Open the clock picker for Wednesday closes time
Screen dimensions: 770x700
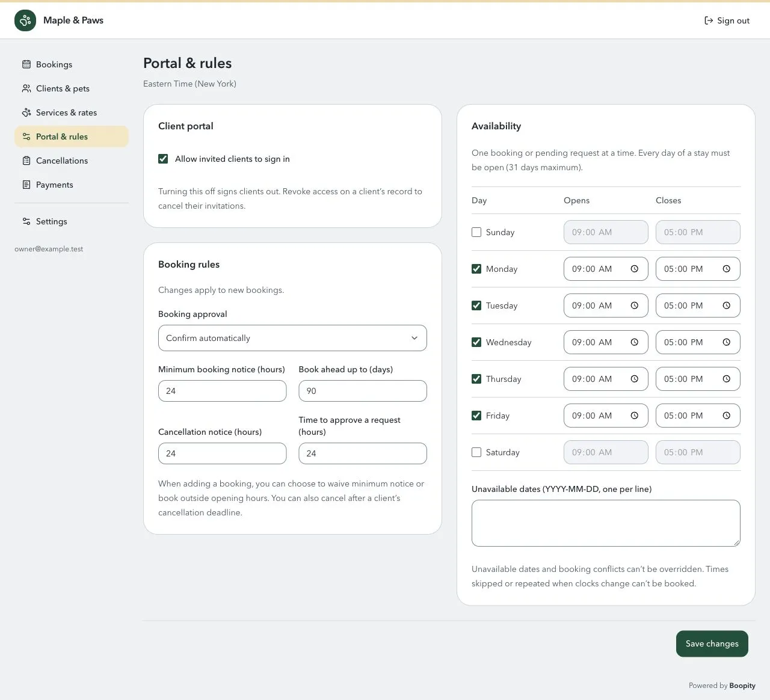726,342
